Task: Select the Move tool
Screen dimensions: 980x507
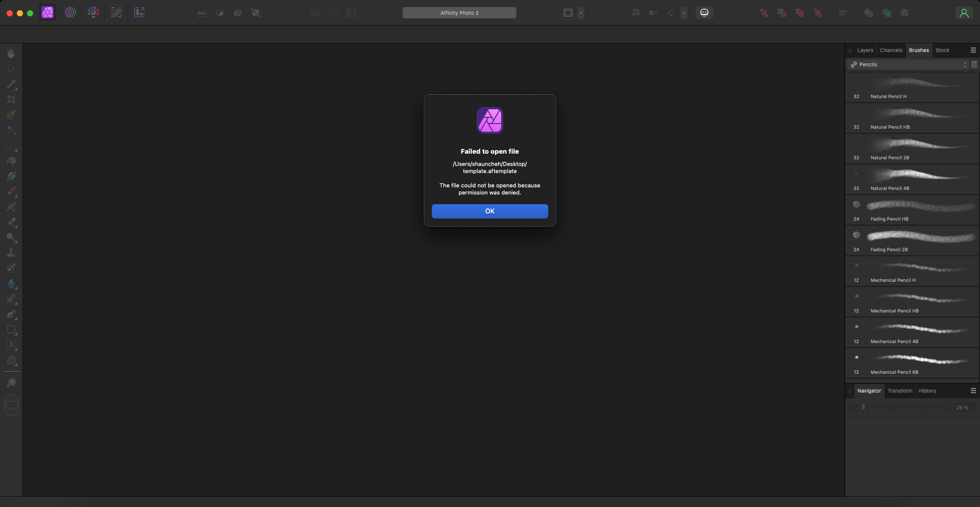Action: tap(11, 68)
